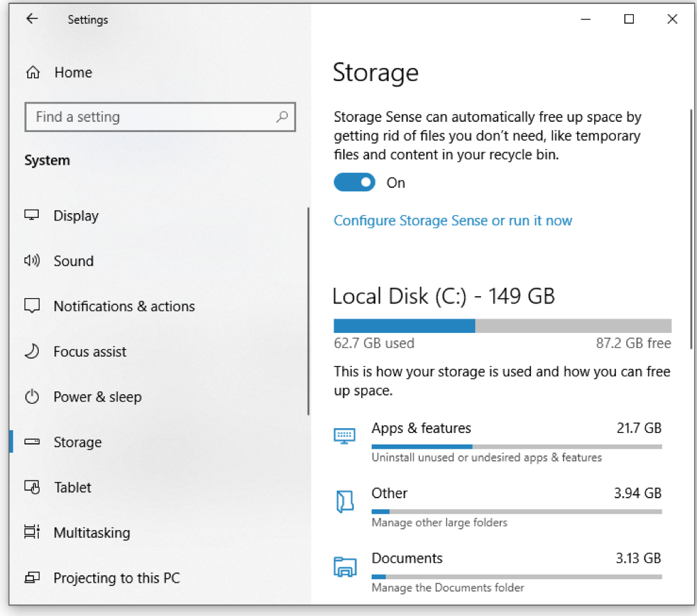Click the Documents category usage bar
This screenshot has height=616, width=697.
517,577
